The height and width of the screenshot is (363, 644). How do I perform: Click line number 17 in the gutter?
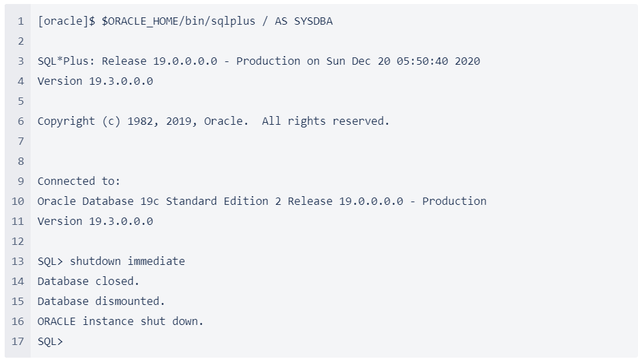[17, 342]
